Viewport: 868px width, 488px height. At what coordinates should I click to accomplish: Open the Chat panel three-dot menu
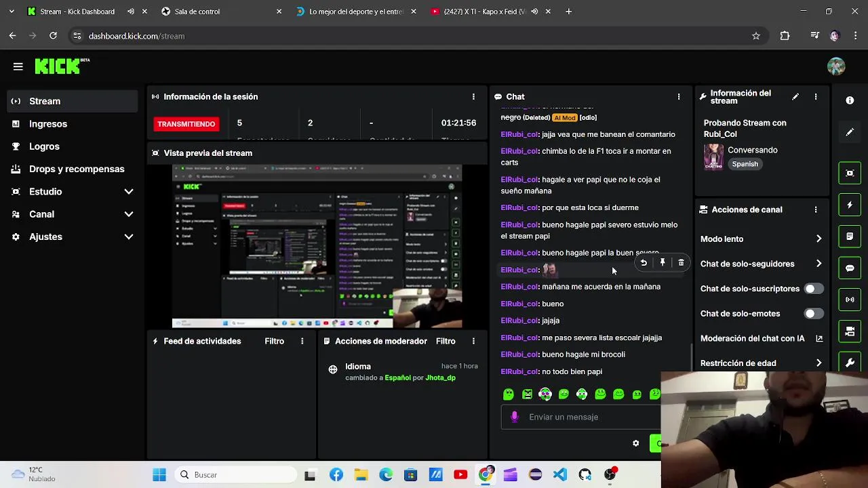pyautogui.click(x=679, y=97)
